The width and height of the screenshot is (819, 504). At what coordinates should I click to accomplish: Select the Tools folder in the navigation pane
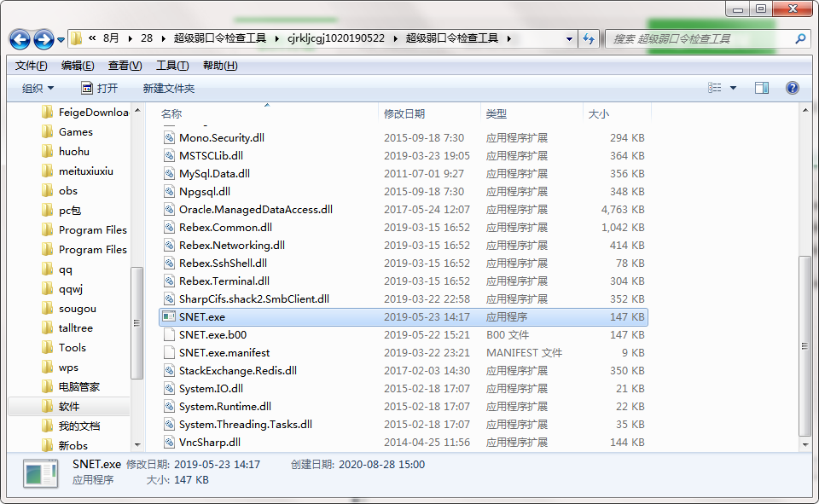tap(72, 347)
